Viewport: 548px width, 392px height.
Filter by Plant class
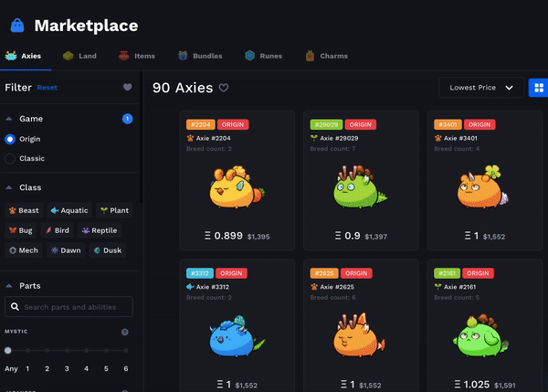point(114,210)
